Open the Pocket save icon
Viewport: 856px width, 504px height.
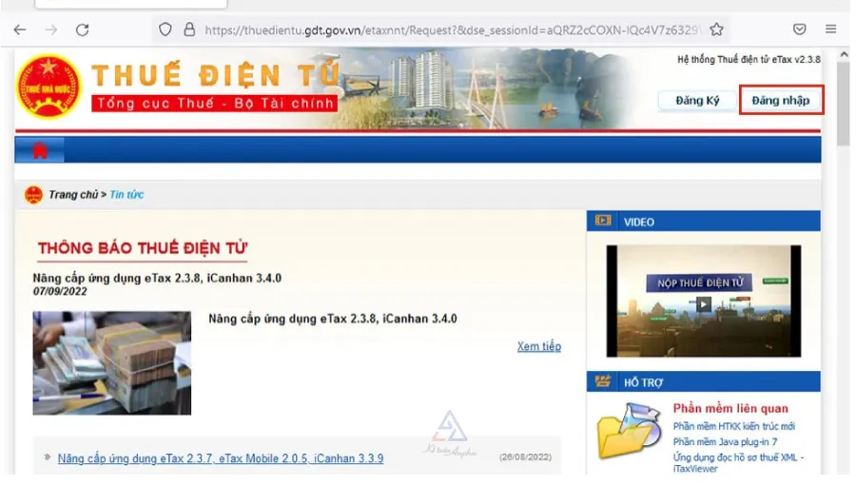click(x=799, y=29)
